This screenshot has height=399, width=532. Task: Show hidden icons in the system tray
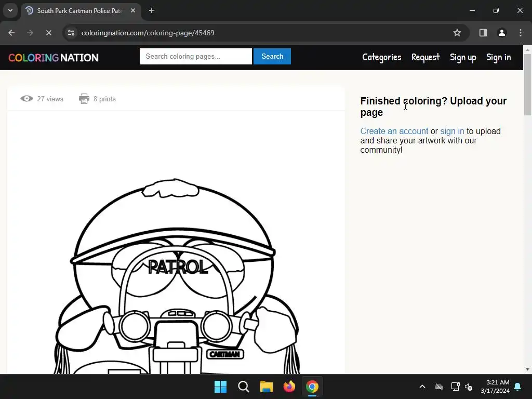click(x=422, y=387)
